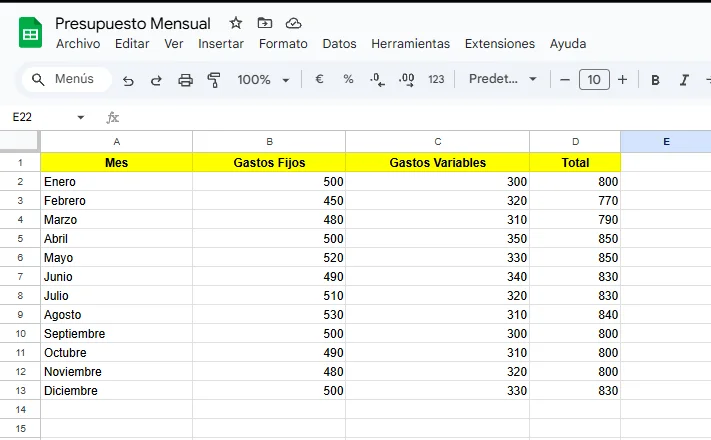
Task: Select column B header
Action: 269,142
